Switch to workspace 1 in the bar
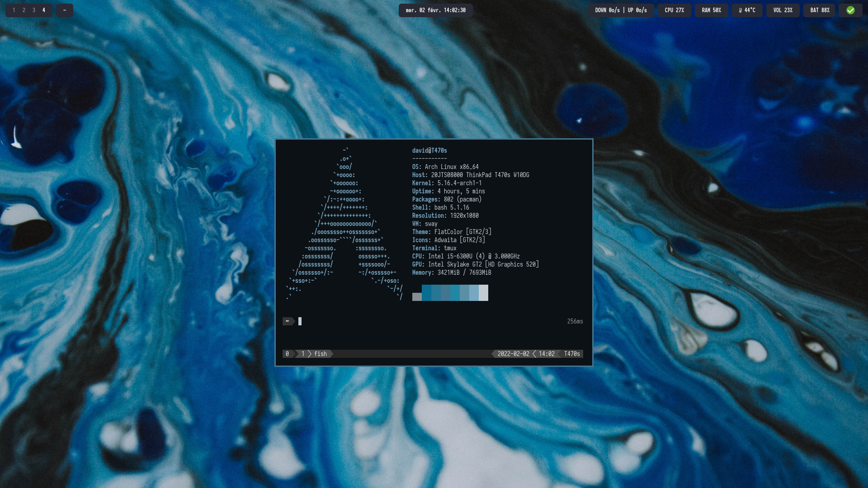Viewport: 868px width, 488px height. [x=14, y=10]
